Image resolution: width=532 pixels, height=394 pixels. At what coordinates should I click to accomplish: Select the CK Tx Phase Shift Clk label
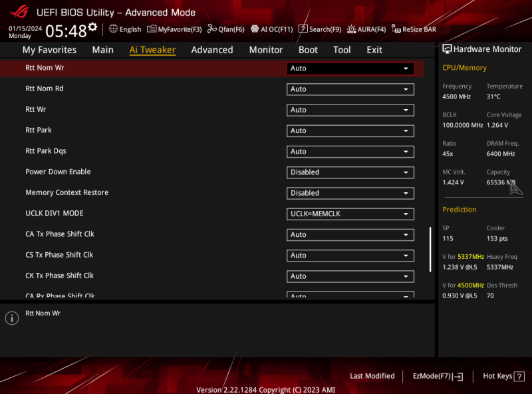(x=59, y=276)
